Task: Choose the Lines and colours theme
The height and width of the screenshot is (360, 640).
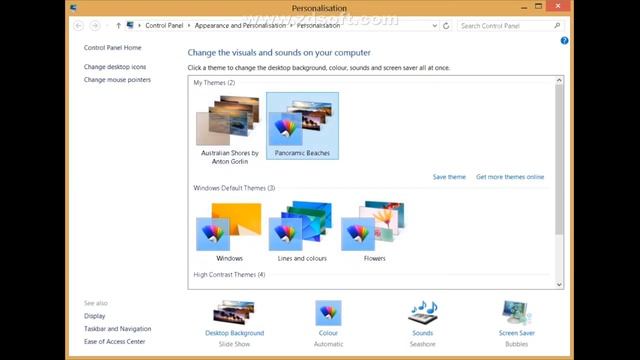Action: click(302, 232)
